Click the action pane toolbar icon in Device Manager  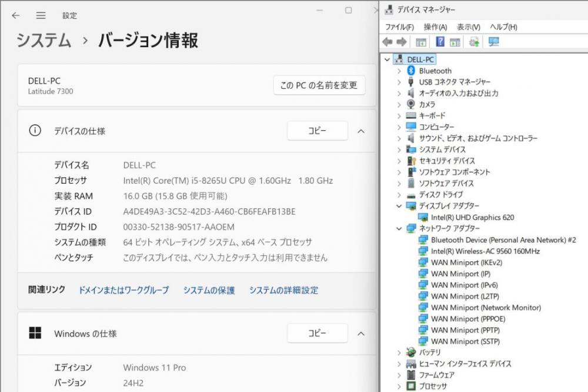coord(455,42)
